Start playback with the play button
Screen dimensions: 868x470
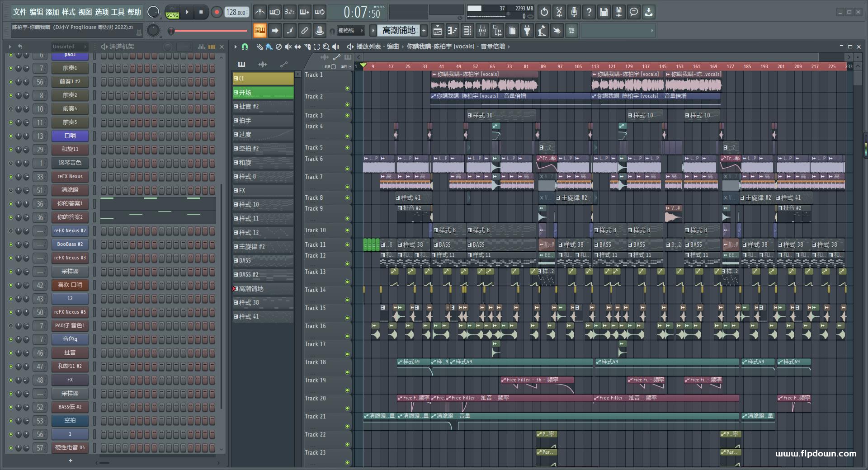coord(187,12)
